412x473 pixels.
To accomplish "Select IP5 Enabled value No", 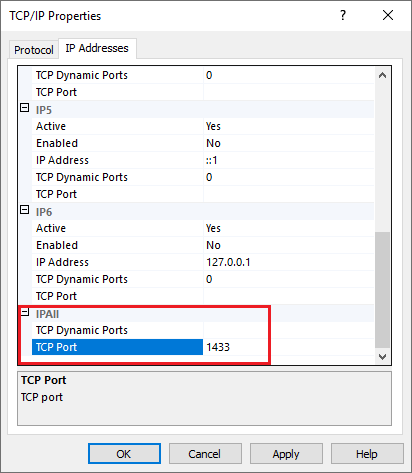I will pyautogui.click(x=288, y=143).
